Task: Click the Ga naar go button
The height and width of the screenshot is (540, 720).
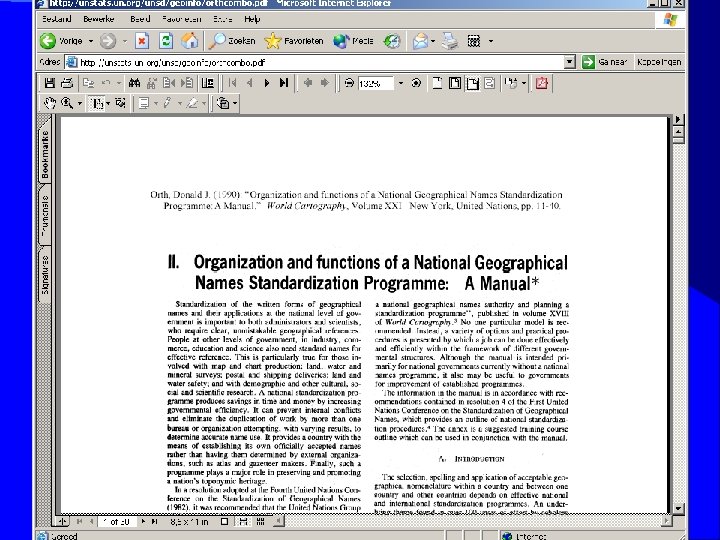Action: [604, 62]
